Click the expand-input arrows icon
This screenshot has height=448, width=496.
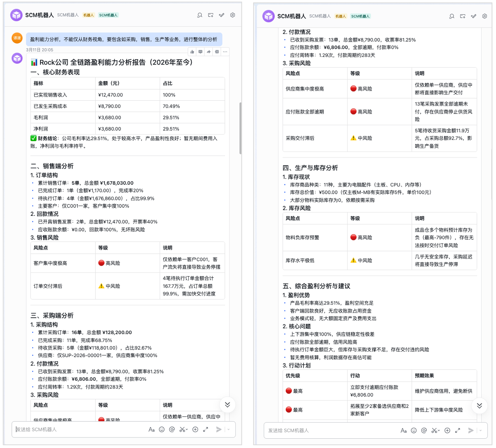click(x=205, y=429)
